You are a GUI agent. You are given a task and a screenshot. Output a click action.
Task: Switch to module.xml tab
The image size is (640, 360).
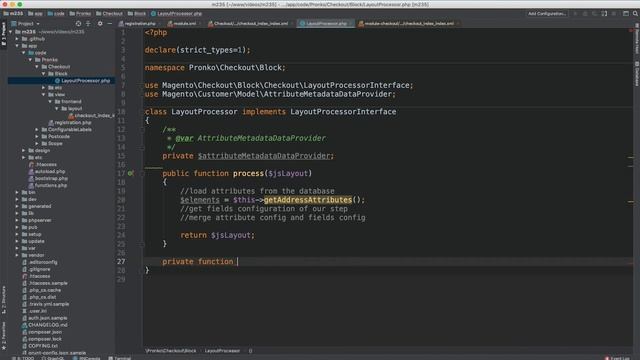[183, 24]
